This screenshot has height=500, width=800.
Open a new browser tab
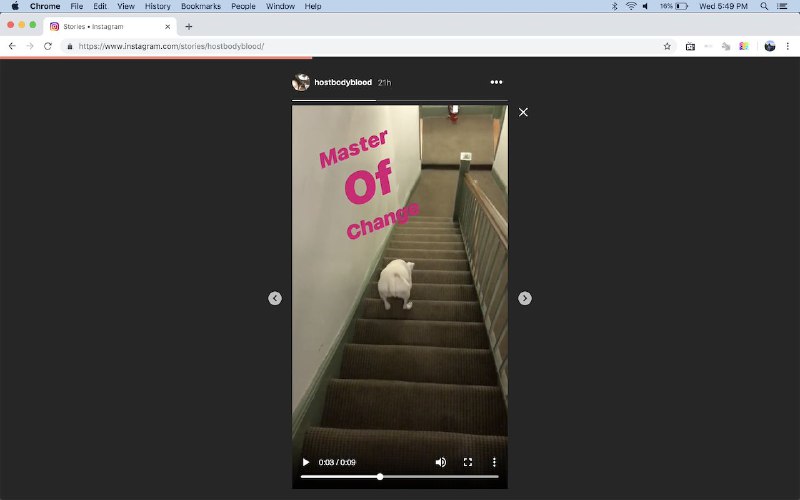[x=189, y=27]
